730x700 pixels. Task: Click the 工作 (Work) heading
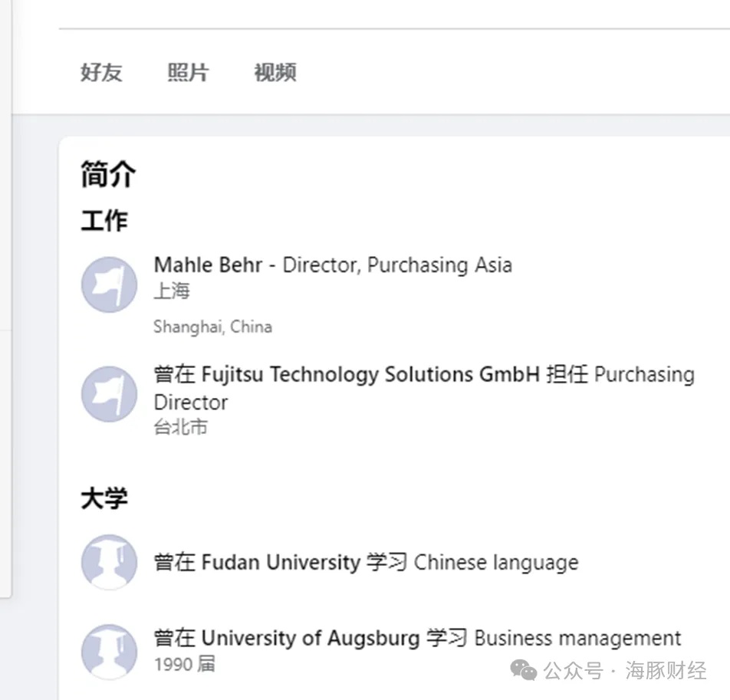pyautogui.click(x=104, y=221)
